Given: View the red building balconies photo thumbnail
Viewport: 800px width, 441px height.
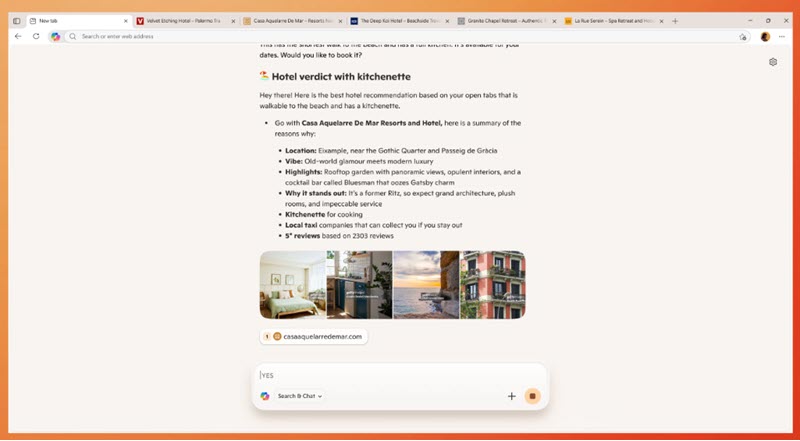Looking at the screenshot, I should 493,285.
